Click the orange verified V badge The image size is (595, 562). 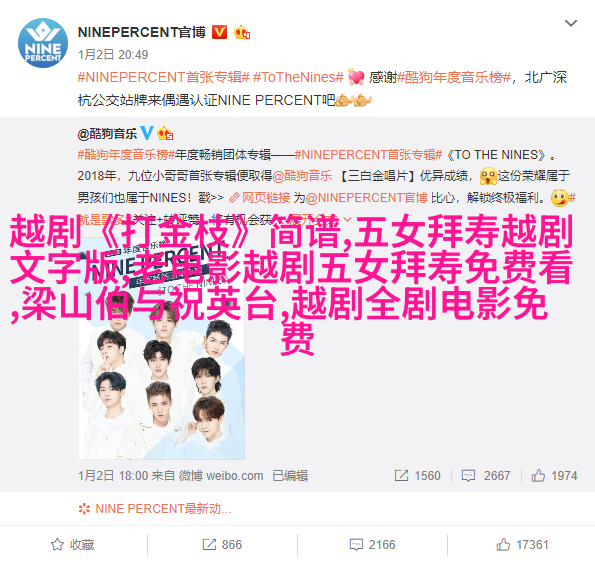click(x=219, y=32)
